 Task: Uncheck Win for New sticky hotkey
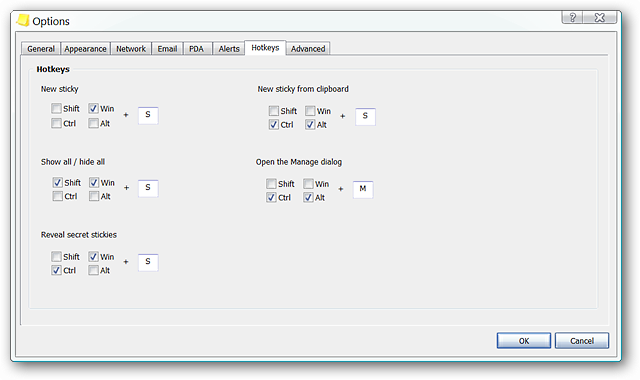tap(93, 108)
